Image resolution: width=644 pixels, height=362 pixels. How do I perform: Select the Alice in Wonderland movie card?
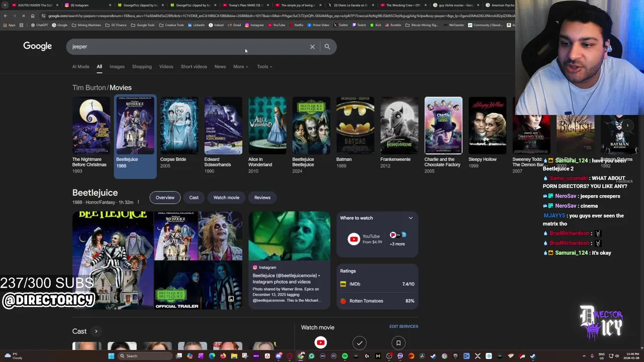click(x=267, y=135)
